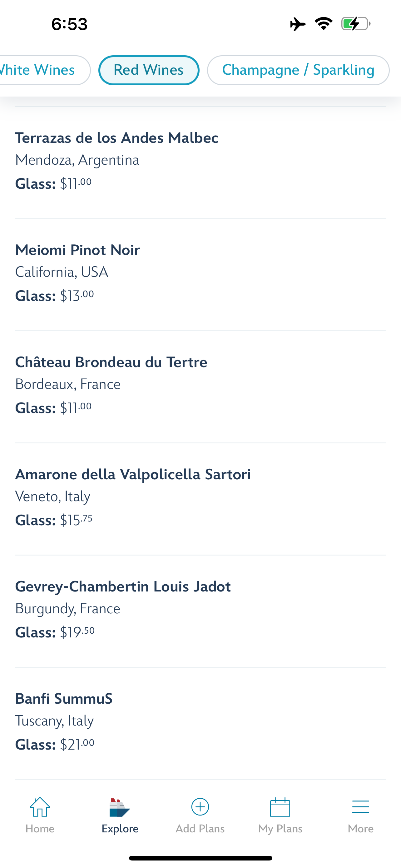This screenshot has width=401, height=868.
Task: Tap the $19.50 glass price
Action: 77,632
